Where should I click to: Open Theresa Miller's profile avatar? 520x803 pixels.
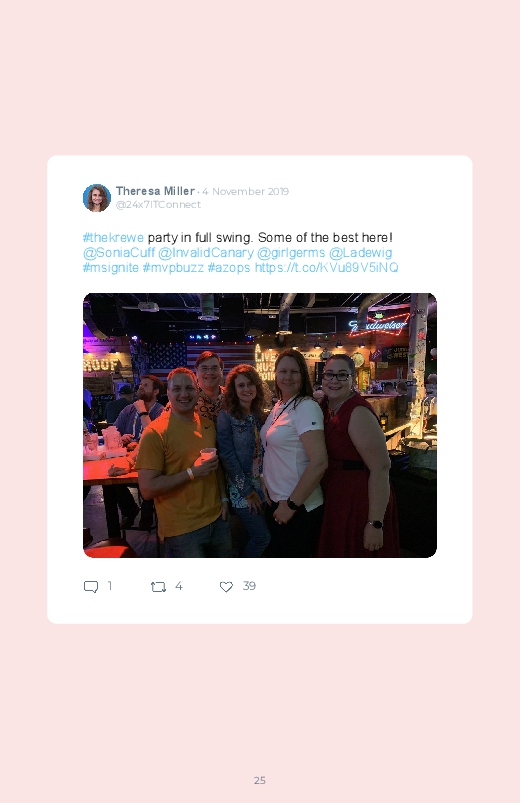click(97, 198)
